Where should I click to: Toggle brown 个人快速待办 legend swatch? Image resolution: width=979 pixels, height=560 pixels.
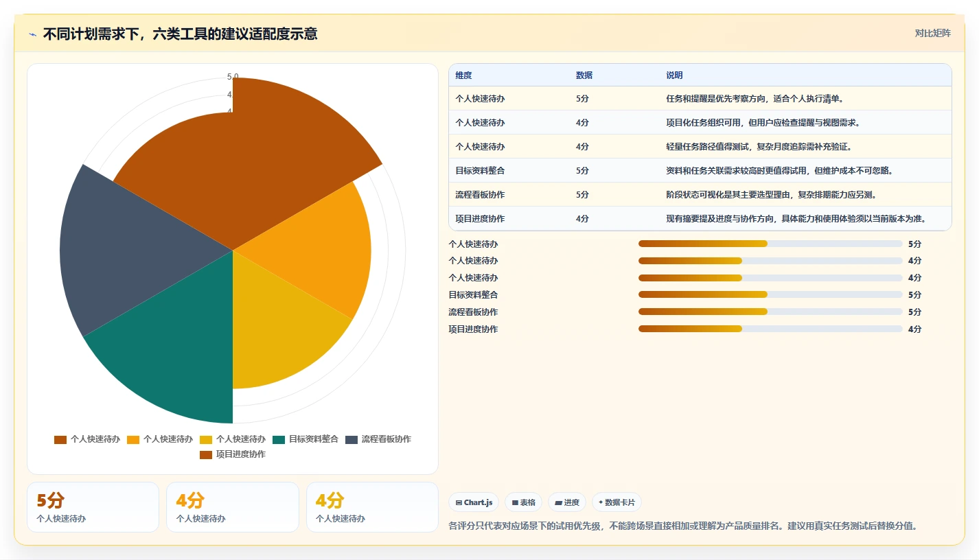point(60,439)
